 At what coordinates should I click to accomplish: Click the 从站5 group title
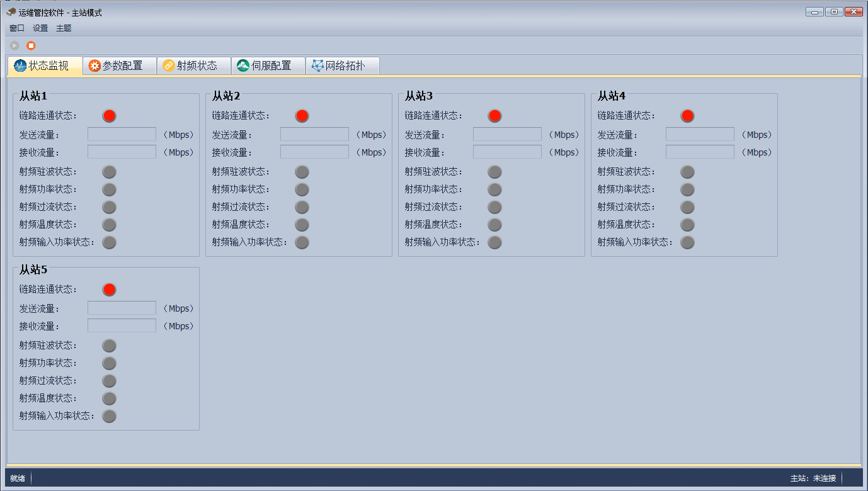(33, 269)
